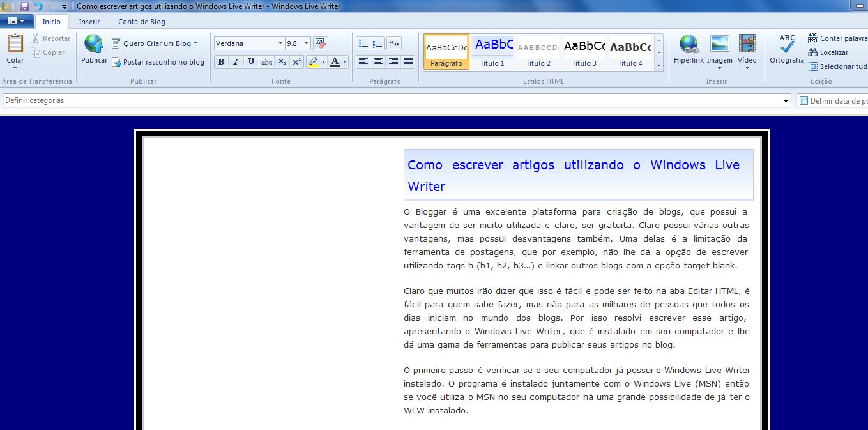Viewport: 868px width, 430px height.
Task: Toggle superscript formatting
Action: point(297,62)
